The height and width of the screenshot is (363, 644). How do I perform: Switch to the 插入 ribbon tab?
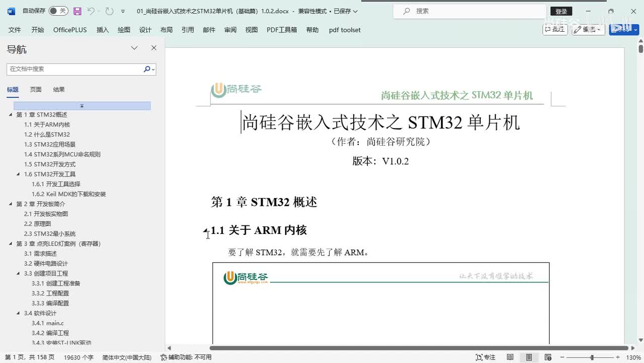103,30
